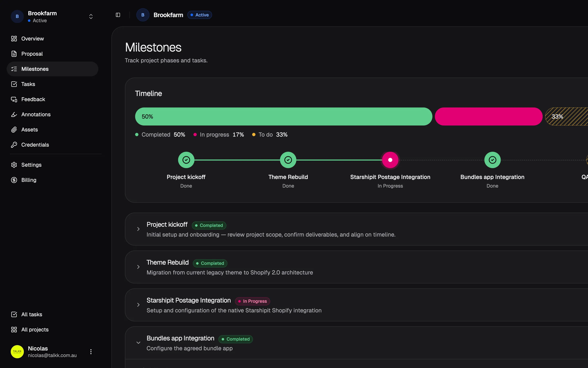588x368 pixels.
Task: Click the green 50% completed progress segment
Action: click(284, 117)
